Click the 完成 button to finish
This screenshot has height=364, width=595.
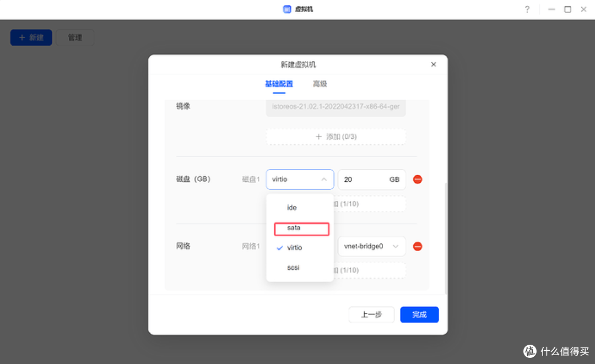pos(419,314)
